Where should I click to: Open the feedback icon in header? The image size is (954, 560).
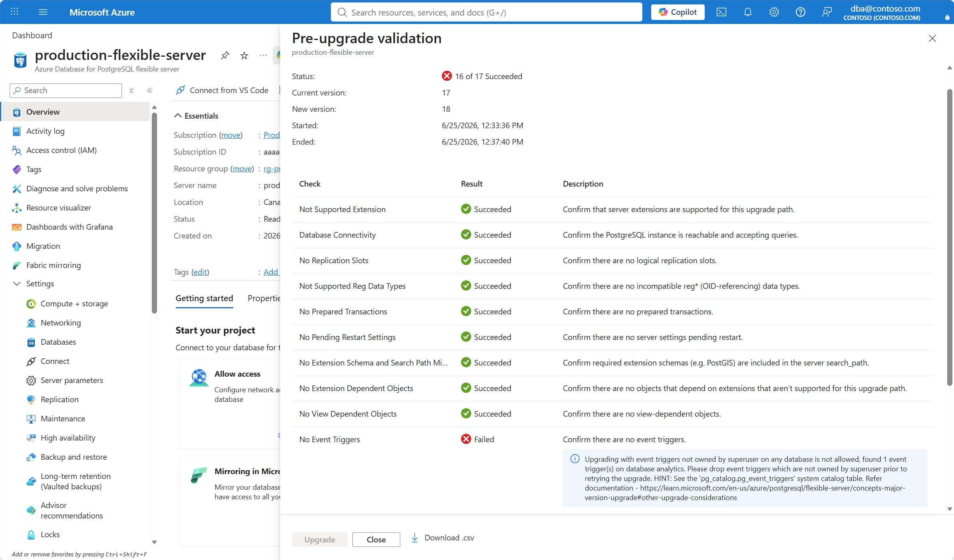tap(827, 12)
